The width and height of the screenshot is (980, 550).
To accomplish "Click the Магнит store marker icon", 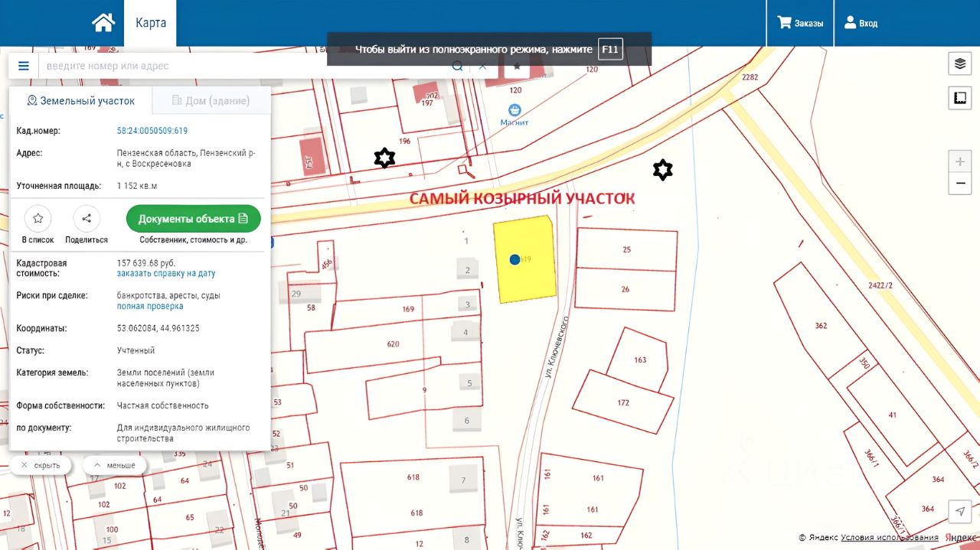I will coord(516,109).
